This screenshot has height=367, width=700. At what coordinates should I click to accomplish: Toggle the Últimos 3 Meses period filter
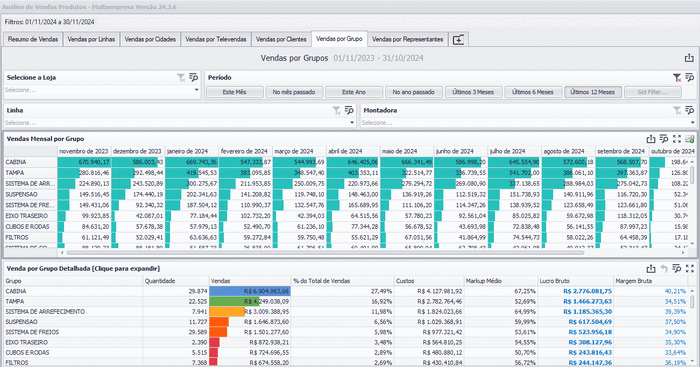pyautogui.click(x=473, y=92)
